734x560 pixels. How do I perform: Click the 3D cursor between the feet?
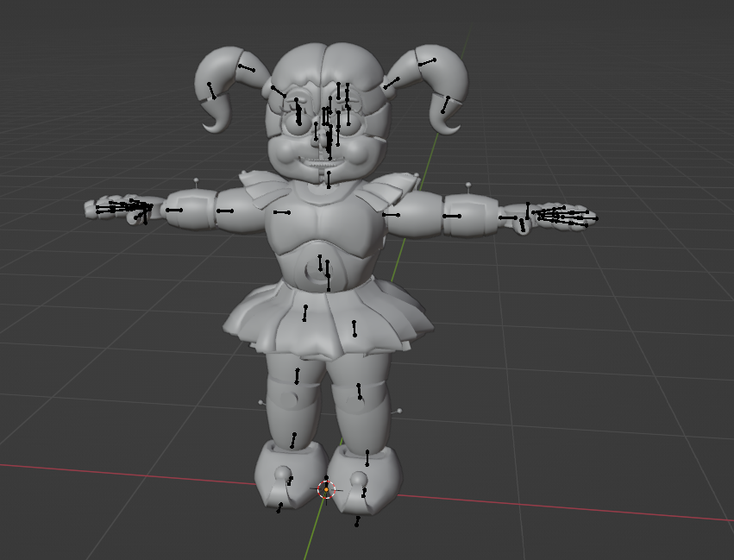pyautogui.click(x=326, y=490)
